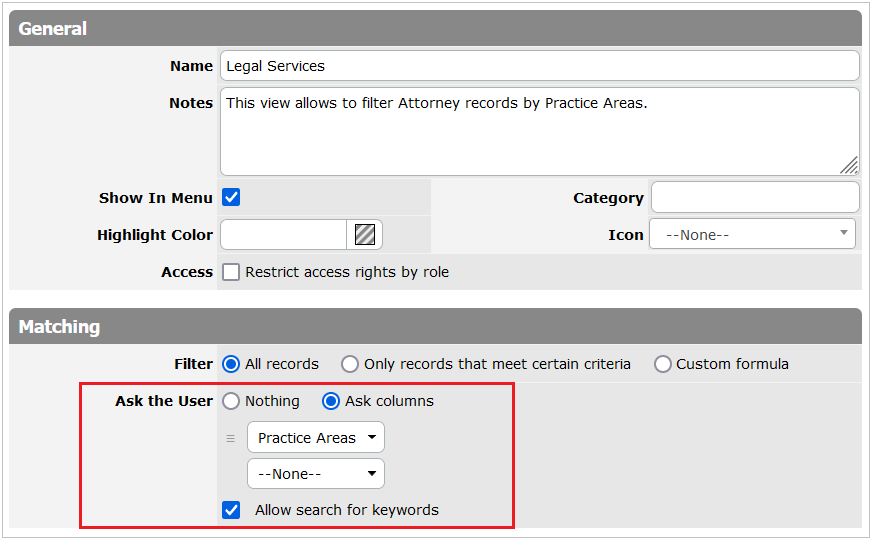
Task: Click the General section header
Action: [x=435, y=28]
